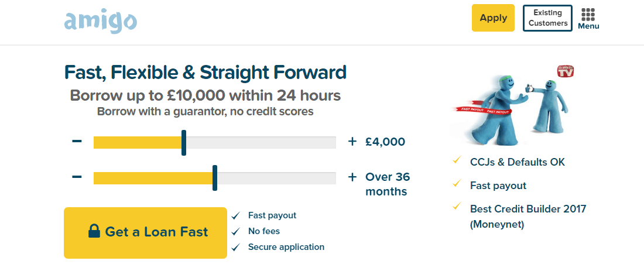Increase loan term with plus icon

pyautogui.click(x=352, y=177)
